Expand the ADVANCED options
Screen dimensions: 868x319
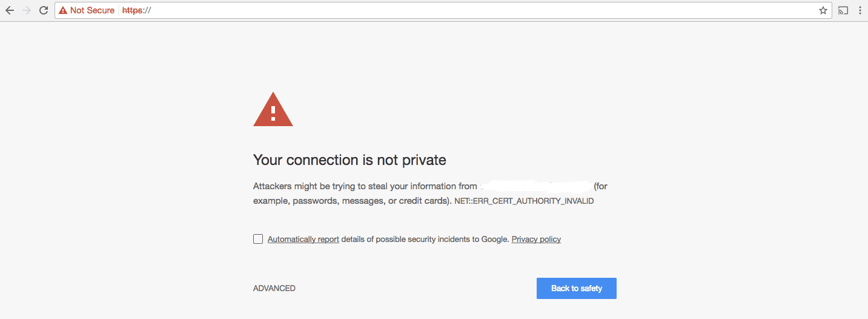click(x=274, y=288)
